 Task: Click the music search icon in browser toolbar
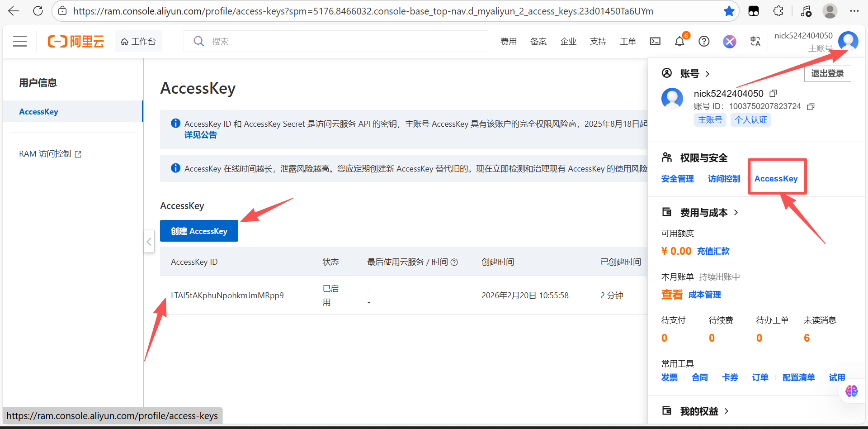[805, 11]
